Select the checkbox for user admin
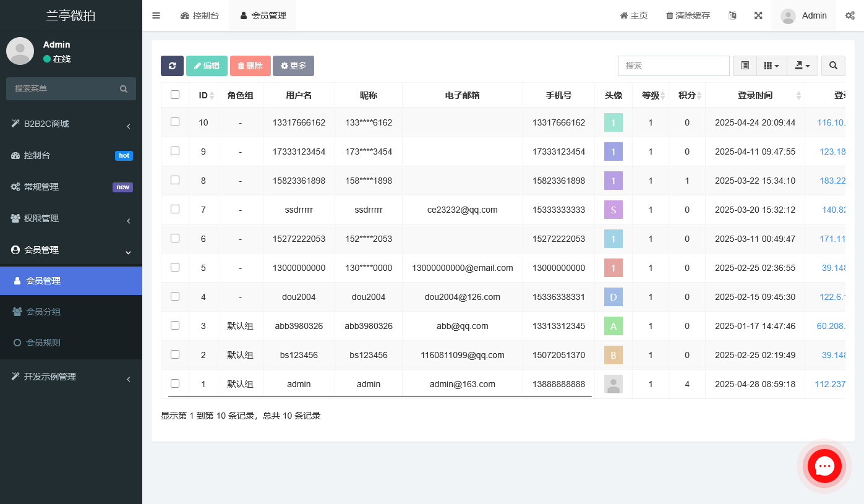This screenshot has height=504, width=864. click(x=175, y=384)
